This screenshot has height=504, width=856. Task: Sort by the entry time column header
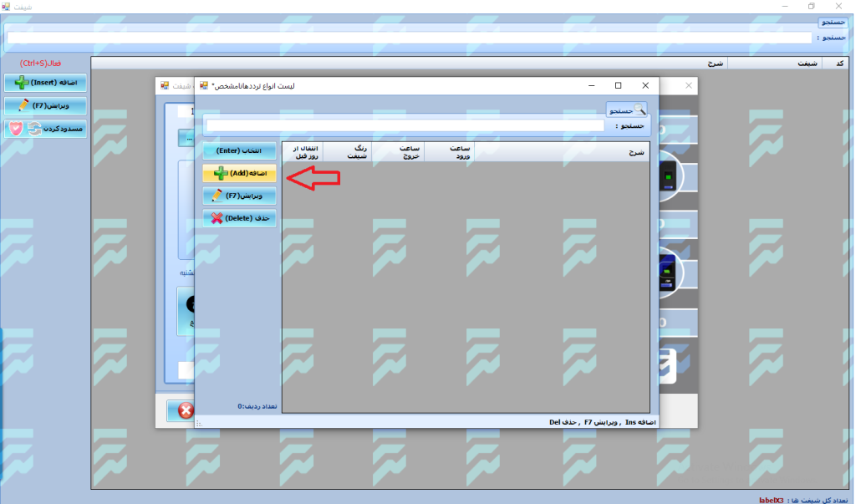tap(450, 151)
